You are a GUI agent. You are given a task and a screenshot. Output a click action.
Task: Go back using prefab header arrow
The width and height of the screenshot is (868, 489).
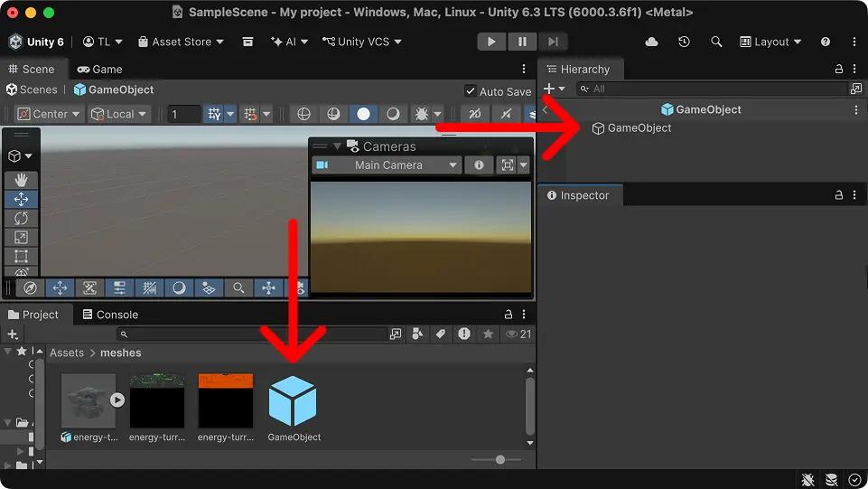tap(546, 109)
